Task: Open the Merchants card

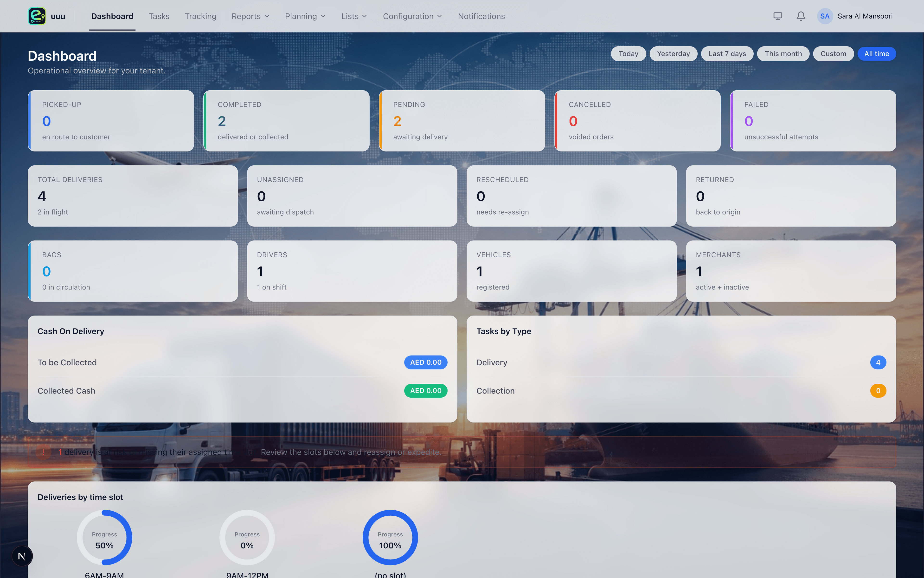Action: pos(791,271)
